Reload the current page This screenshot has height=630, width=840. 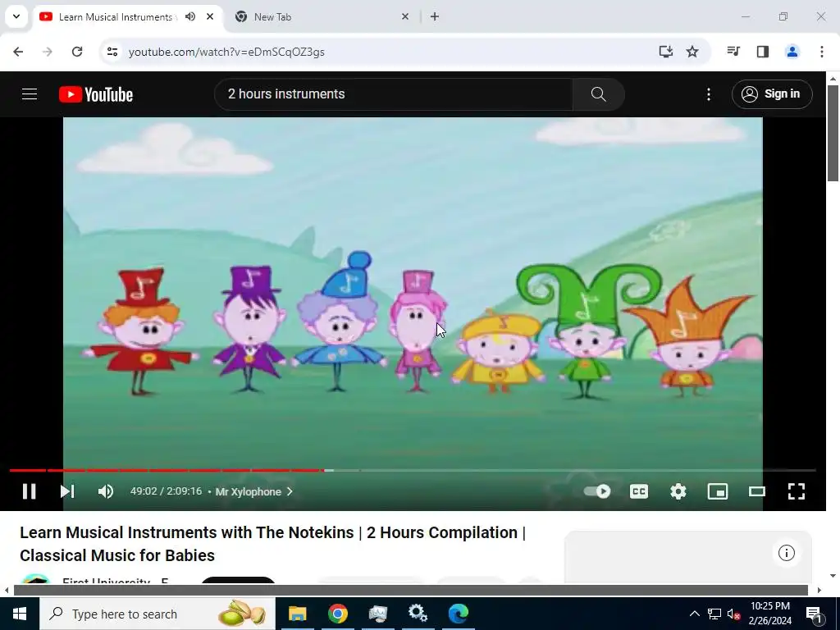click(x=77, y=52)
